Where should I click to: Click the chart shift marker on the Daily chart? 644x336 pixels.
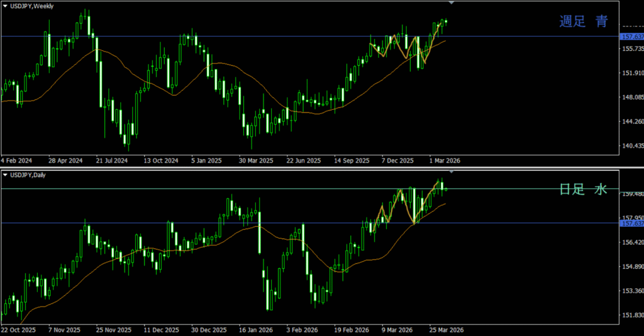tap(451, 171)
